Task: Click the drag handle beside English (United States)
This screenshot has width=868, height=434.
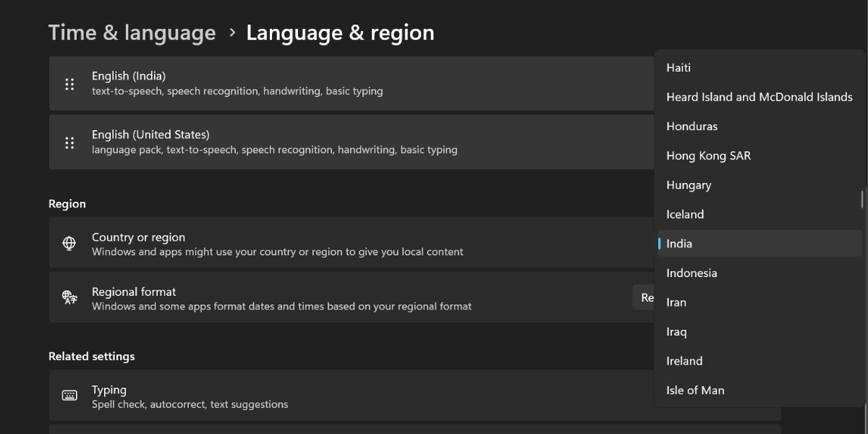Action: pos(69,142)
